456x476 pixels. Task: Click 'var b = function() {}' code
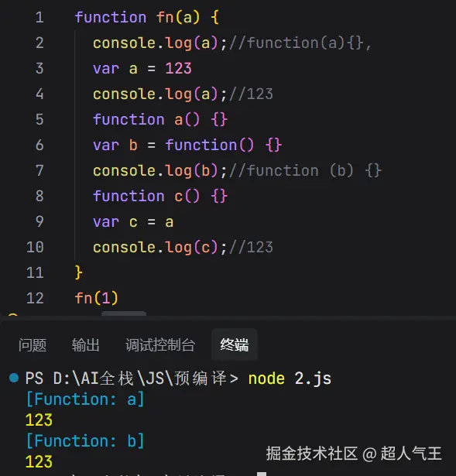coord(187,145)
